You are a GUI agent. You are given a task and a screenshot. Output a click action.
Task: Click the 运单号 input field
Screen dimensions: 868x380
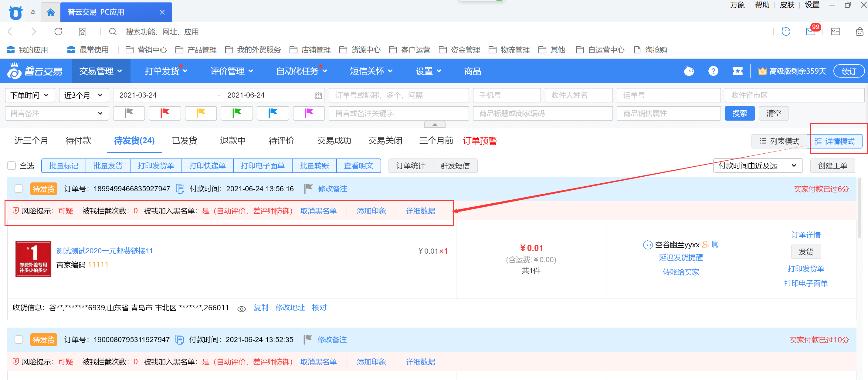click(668, 95)
